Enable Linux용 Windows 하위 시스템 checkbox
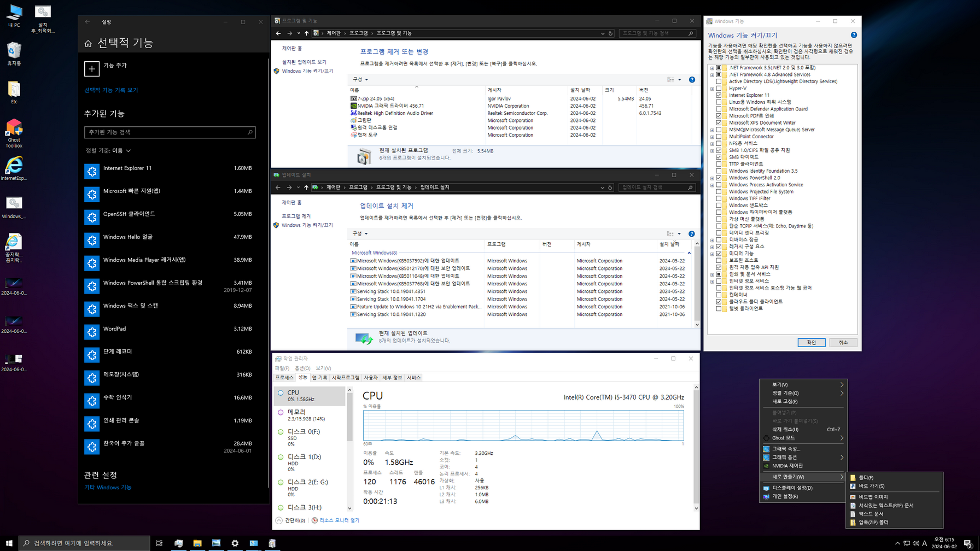The image size is (980, 551). click(x=719, y=102)
